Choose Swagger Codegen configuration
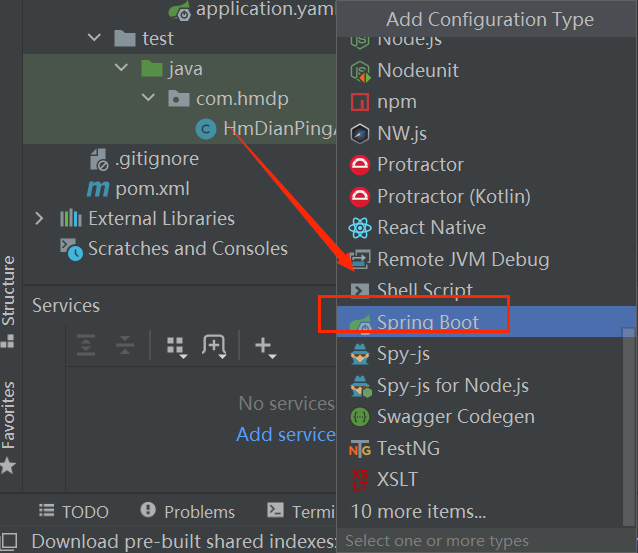The height and width of the screenshot is (553, 638). pos(486,417)
